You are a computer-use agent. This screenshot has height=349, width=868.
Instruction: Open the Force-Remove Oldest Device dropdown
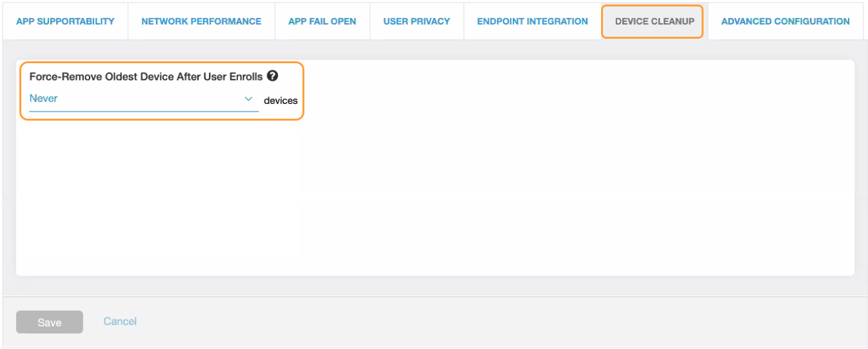(143, 99)
